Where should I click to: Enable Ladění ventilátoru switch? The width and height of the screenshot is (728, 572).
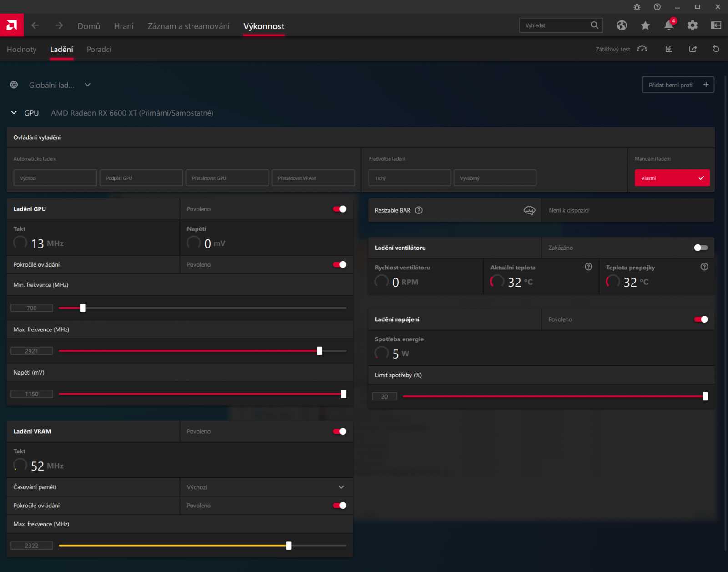click(x=701, y=248)
